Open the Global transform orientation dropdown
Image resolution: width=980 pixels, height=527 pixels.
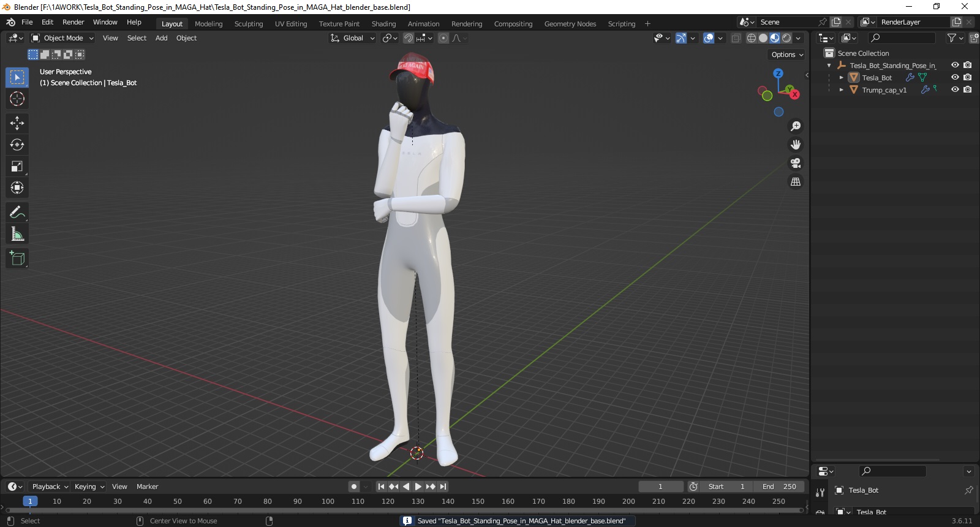[352, 38]
